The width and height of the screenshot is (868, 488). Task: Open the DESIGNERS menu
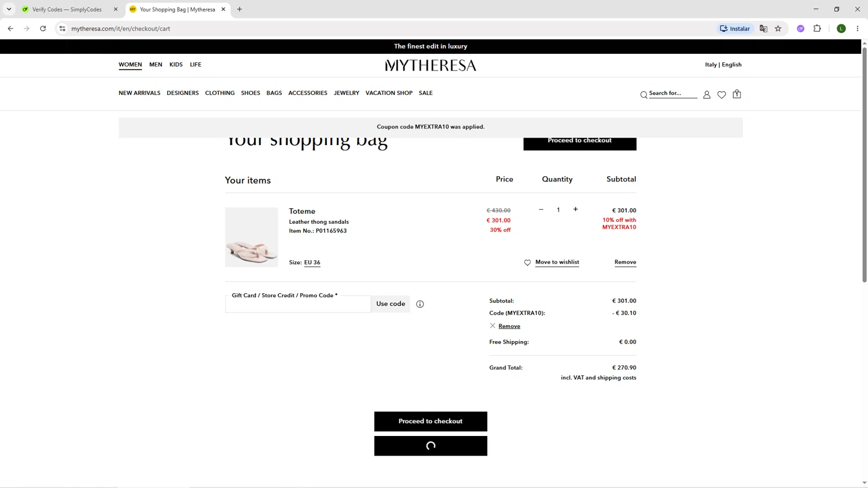(183, 93)
